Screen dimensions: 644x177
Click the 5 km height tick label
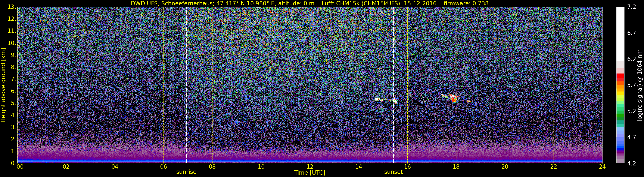[13, 103]
